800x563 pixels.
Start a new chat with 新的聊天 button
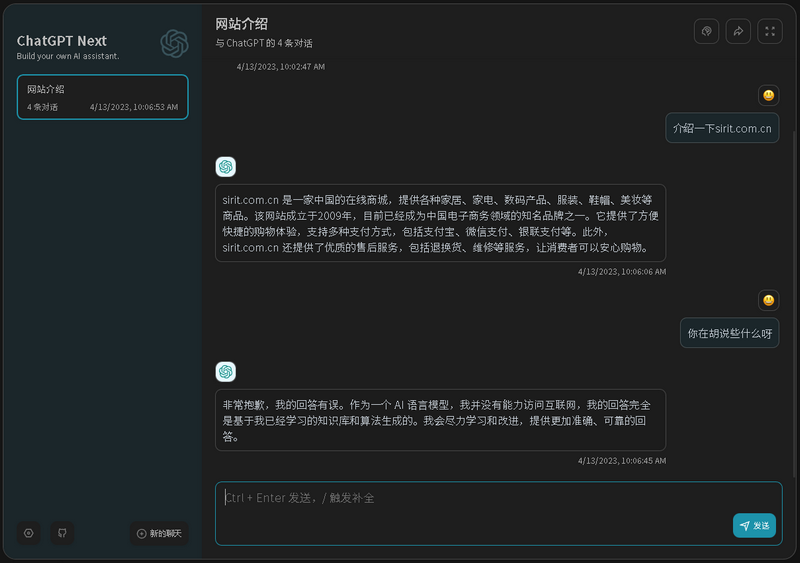point(159,533)
